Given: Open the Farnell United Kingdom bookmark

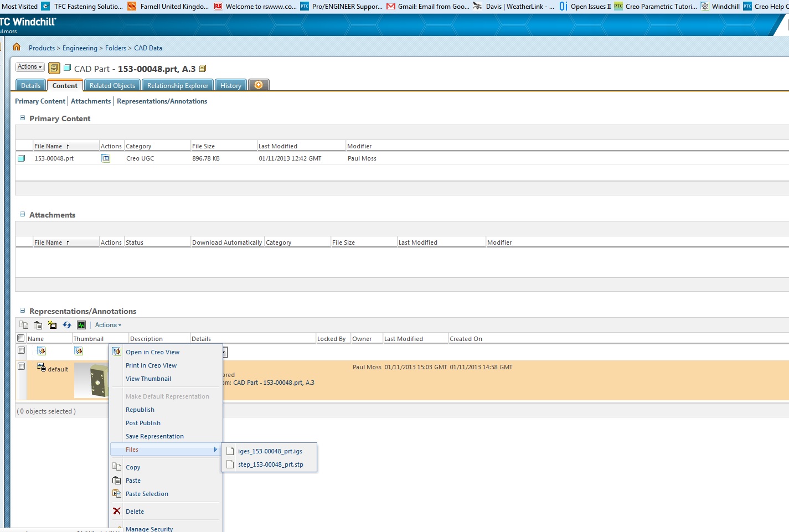Looking at the screenshot, I should tap(169, 6).
